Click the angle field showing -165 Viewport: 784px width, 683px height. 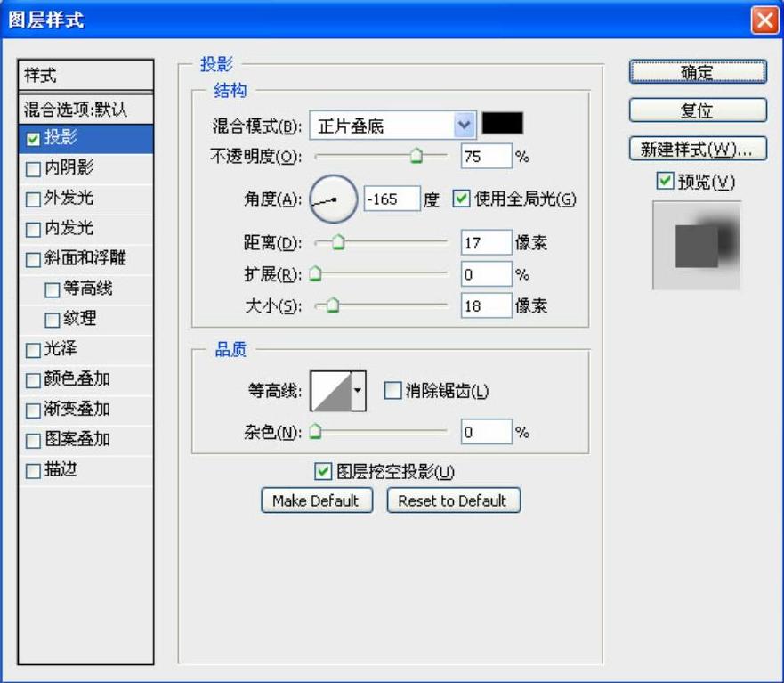click(392, 199)
